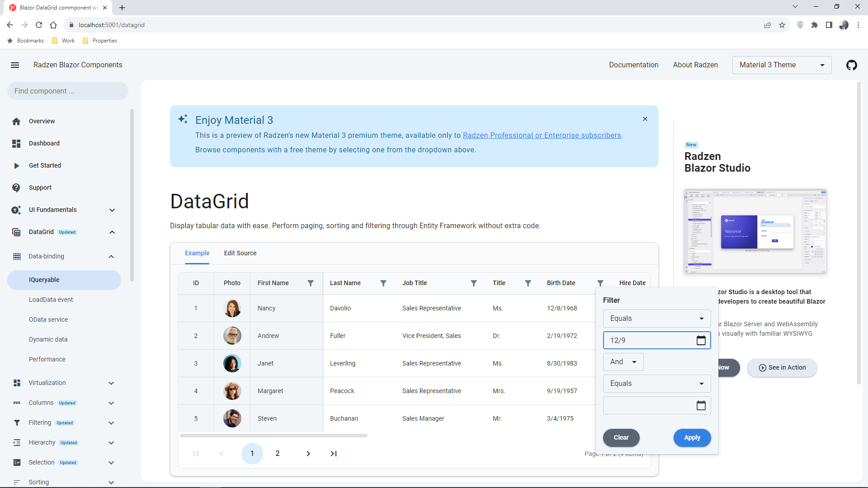
Task: Collapse the Data-binding subsection
Action: coord(111,257)
